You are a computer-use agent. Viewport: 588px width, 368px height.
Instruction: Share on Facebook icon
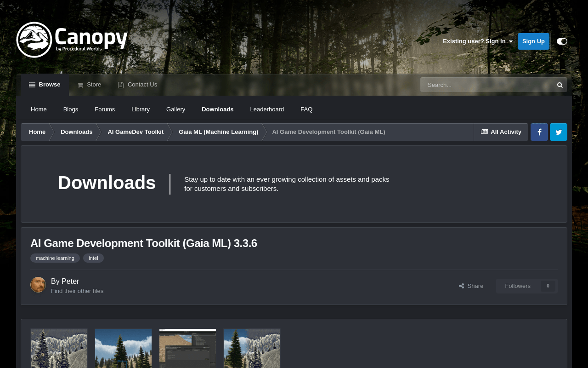click(x=539, y=132)
